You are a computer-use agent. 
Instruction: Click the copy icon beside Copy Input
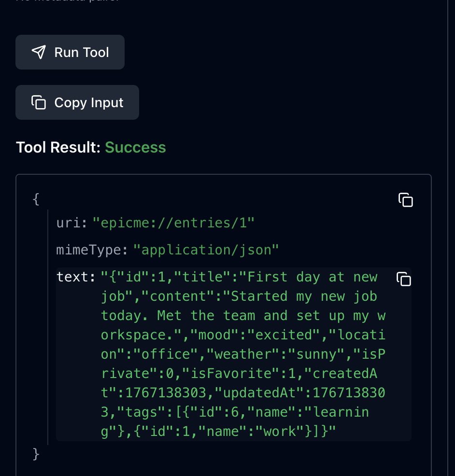click(39, 102)
